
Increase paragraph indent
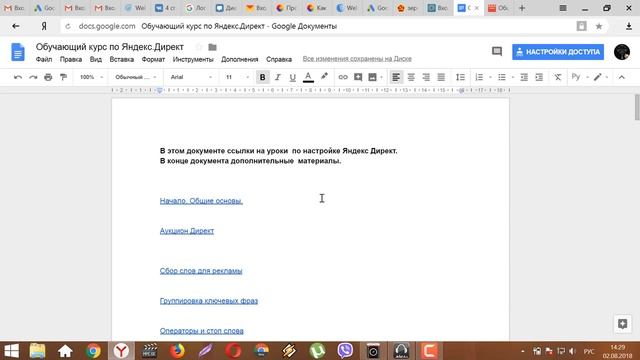click(x=539, y=77)
